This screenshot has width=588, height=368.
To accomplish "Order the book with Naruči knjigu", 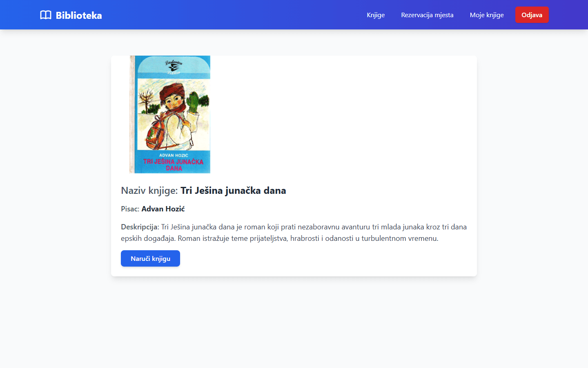I will [150, 258].
